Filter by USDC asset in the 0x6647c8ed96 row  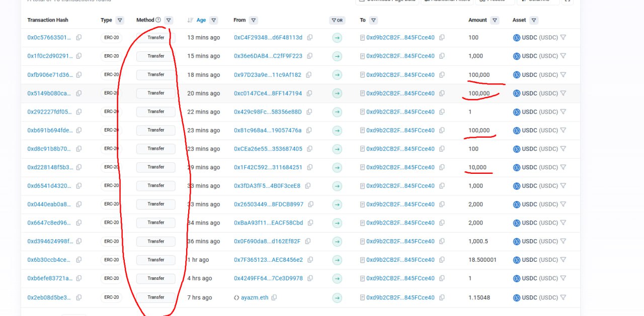pyautogui.click(x=563, y=223)
